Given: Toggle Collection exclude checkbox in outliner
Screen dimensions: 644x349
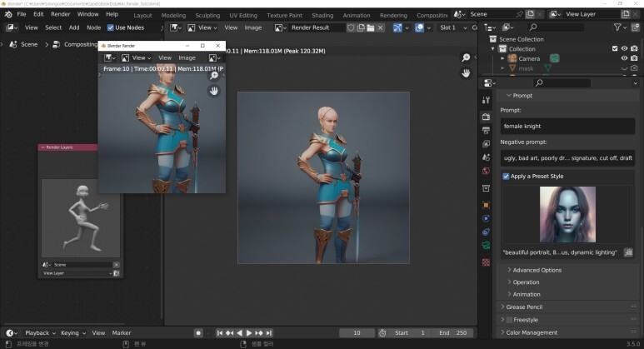Looking at the screenshot, I should pyautogui.click(x=615, y=48).
